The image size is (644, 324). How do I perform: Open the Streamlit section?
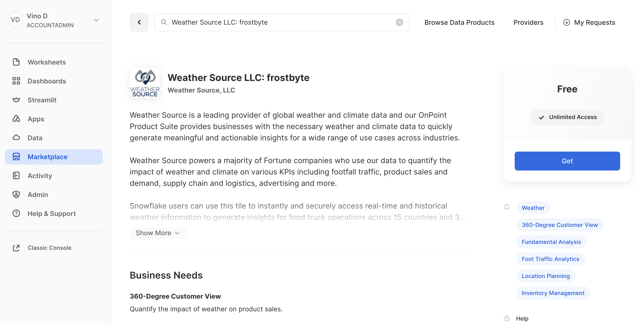pyautogui.click(x=42, y=100)
